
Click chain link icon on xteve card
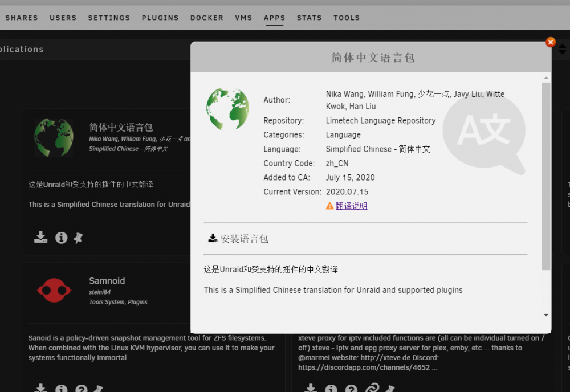(372, 388)
